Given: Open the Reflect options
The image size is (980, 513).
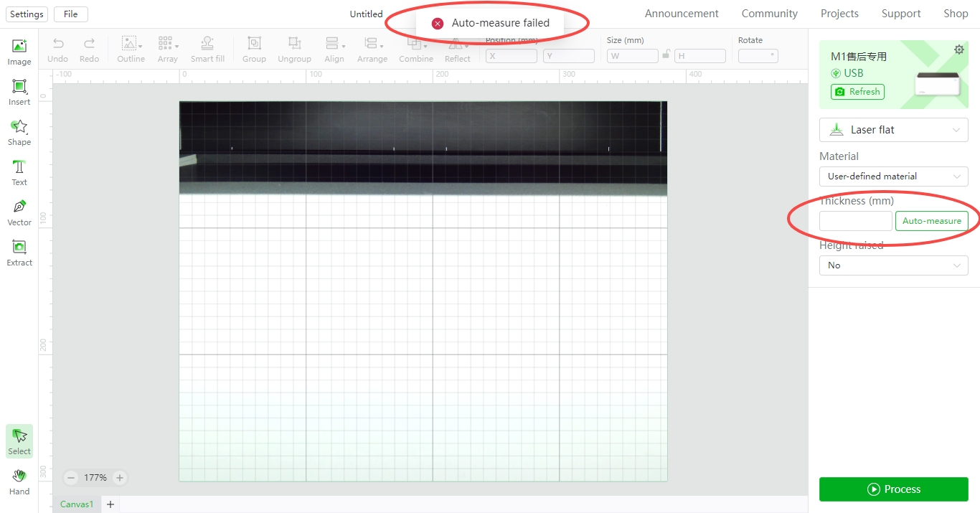Looking at the screenshot, I should [457, 50].
